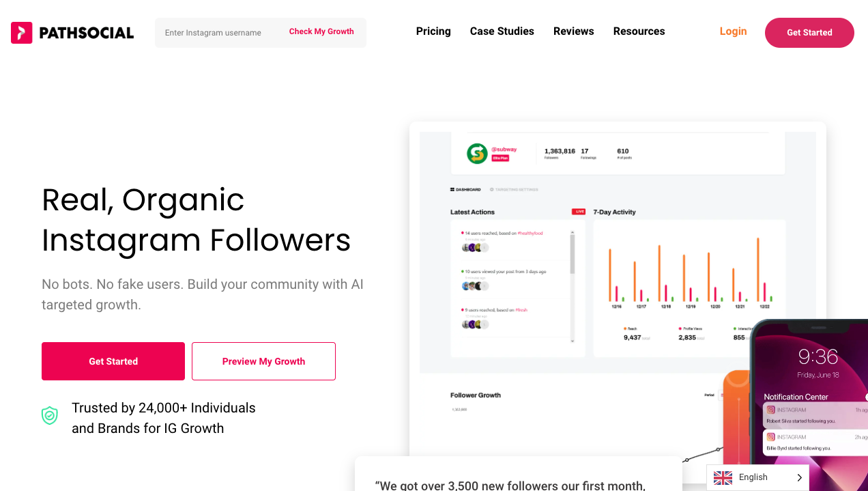Go to Case Studies
This screenshot has height=491, width=868.
[x=502, y=31]
